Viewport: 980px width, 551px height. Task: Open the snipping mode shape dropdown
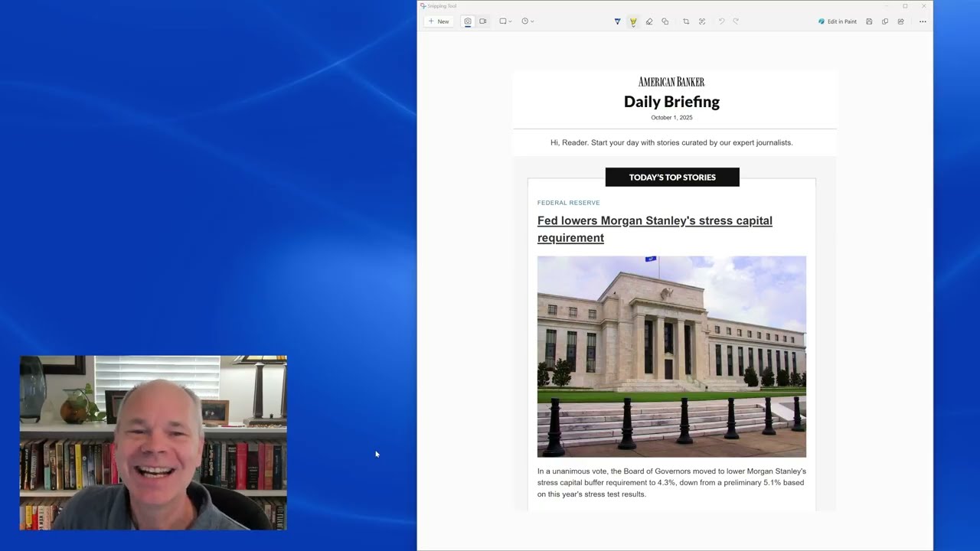(505, 21)
